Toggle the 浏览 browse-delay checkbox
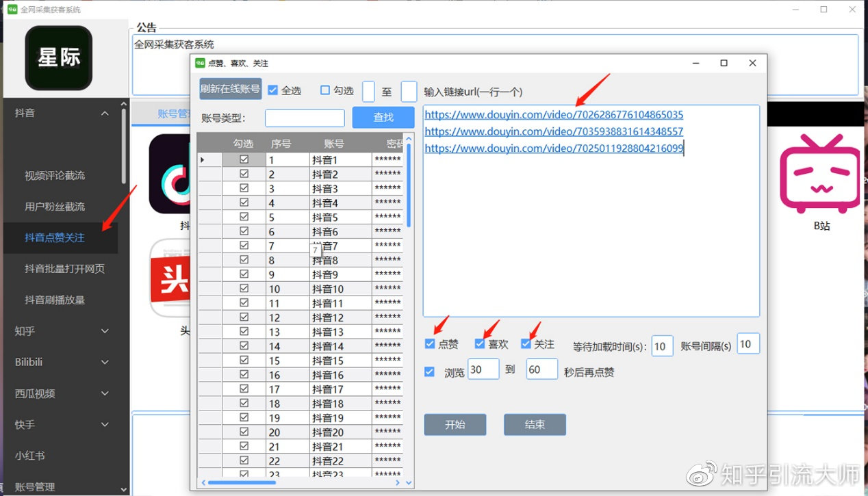Viewport: 868px width, 496px height. pyautogui.click(x=429, y=372)
